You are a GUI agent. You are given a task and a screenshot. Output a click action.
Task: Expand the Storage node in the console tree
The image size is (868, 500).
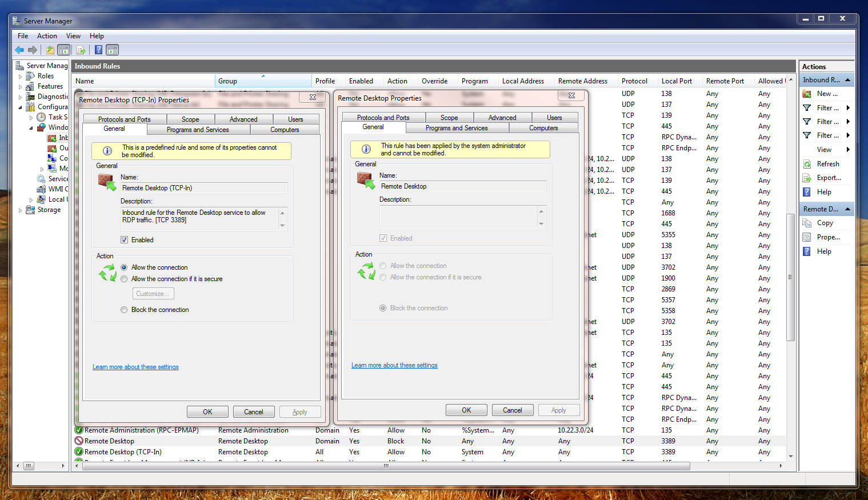click(x=20, y=210)
